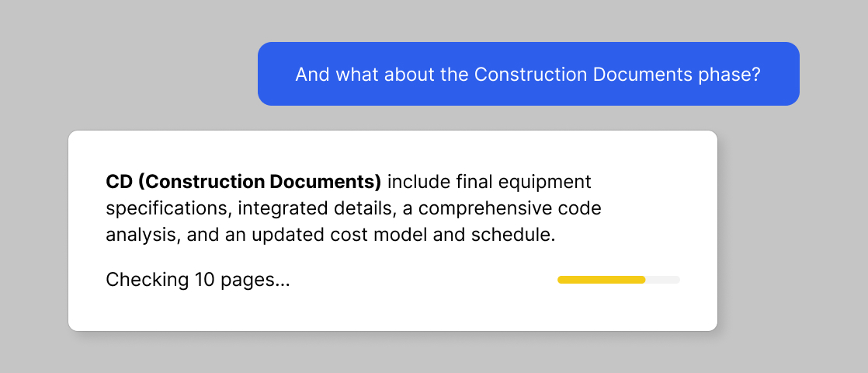Click the bold "CD (Construction Documents)" heading
This screenshot has height=373, width=868.
coord(243,182)
